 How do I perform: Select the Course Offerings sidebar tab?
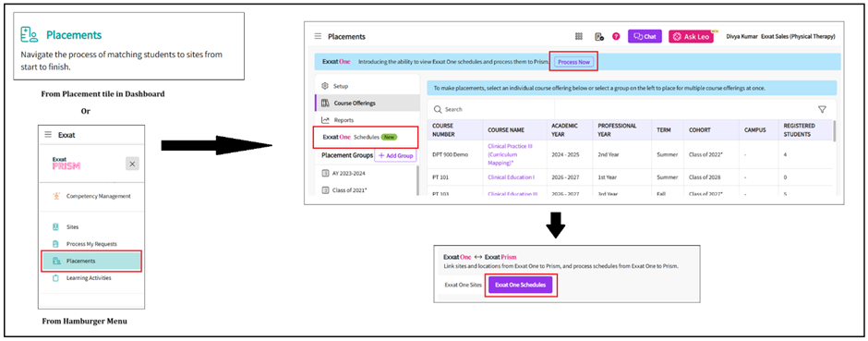[x=368, y=103]
